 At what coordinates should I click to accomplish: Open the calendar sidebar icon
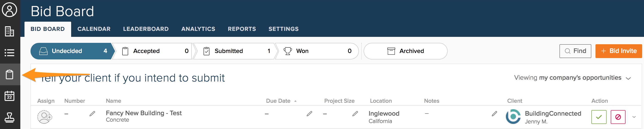click(9, 96)
